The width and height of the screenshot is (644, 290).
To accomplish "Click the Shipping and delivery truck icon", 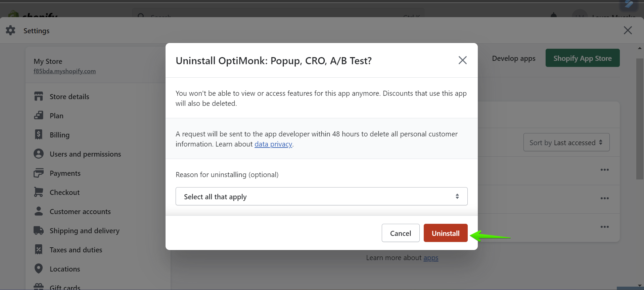I will (39, 230).
